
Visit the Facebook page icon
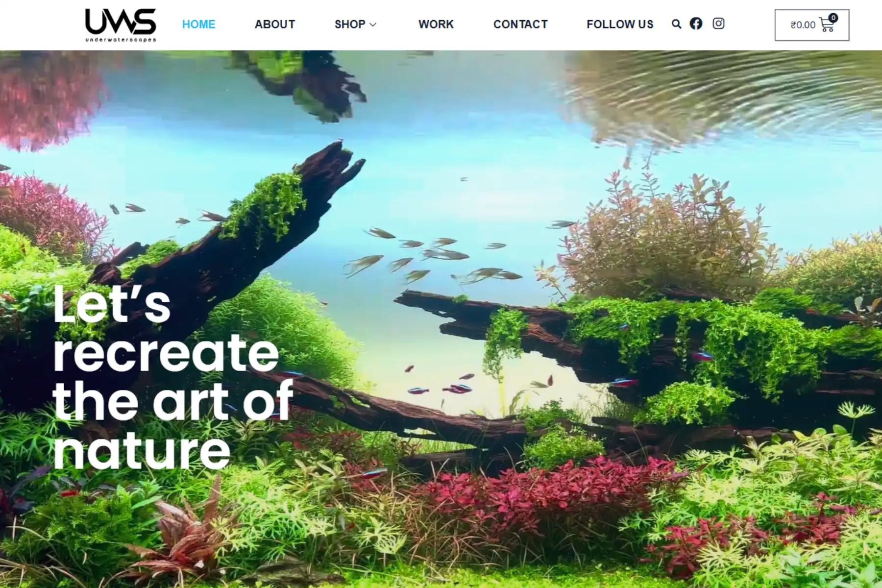point(696,24)
